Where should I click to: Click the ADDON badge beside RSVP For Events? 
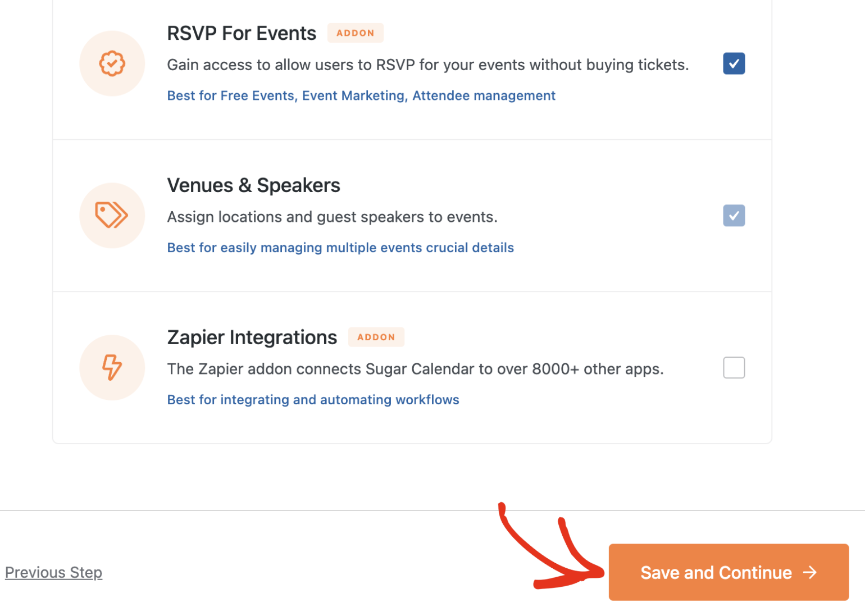[x=356, y=33]
